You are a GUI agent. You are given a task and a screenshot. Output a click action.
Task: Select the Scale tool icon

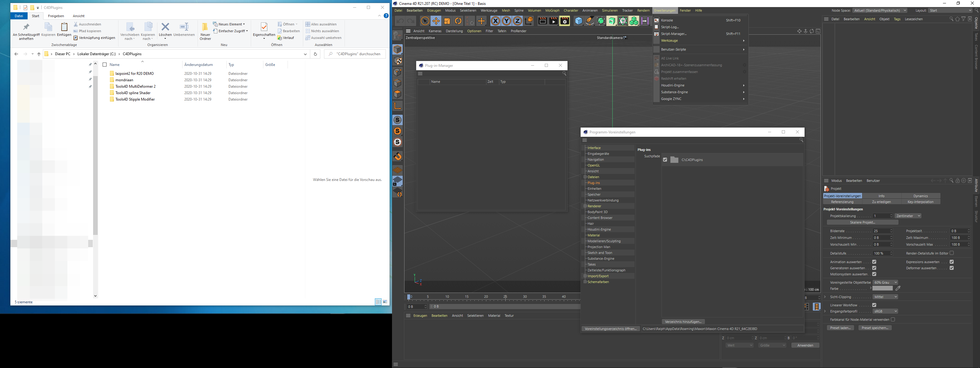[447, 21]
